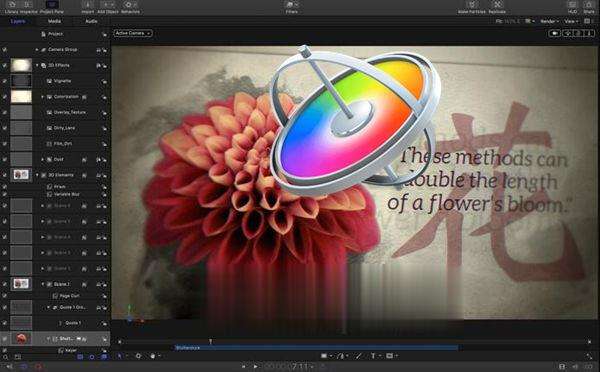Select the Overlay_Texture layer row
Viewport: 600px width, 372px height.
tap(55, 113)
